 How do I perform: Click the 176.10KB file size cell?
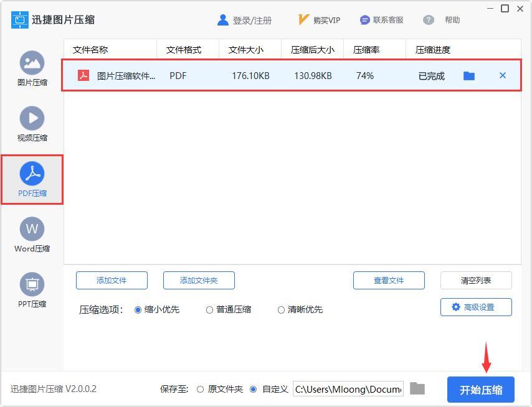point(250,75)
